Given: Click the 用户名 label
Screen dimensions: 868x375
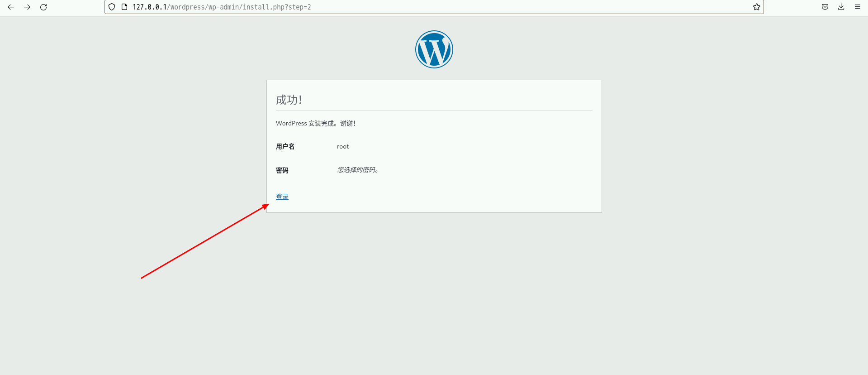Looking at the screenshot, I should coord(285,146).
